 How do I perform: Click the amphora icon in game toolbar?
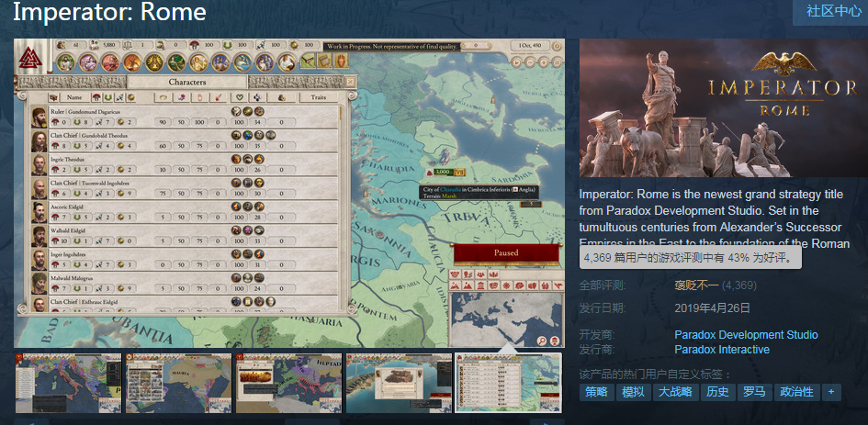[x=340, y=61]
